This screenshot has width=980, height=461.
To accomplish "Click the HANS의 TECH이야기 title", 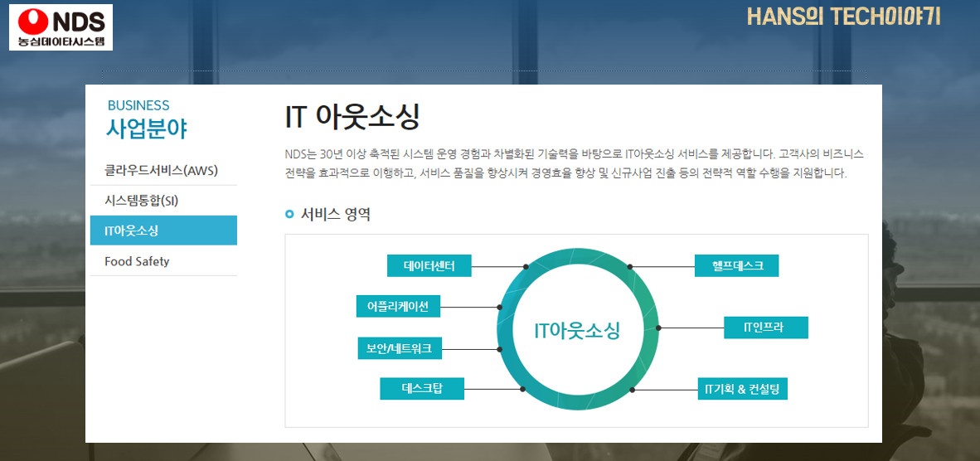I will click(x=843, y=17).
